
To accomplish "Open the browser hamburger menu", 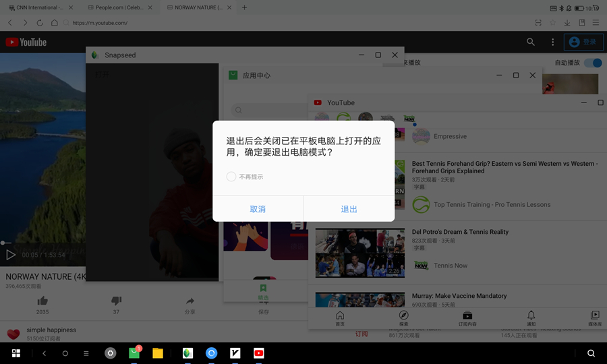I will tap(596, 23).
